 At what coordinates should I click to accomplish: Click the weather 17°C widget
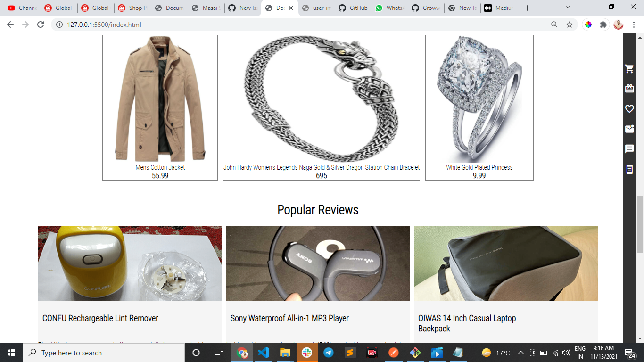496,353
